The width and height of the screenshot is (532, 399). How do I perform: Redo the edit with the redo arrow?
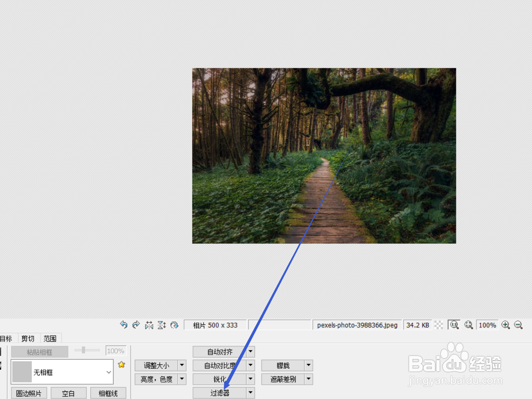coord(136,325)
